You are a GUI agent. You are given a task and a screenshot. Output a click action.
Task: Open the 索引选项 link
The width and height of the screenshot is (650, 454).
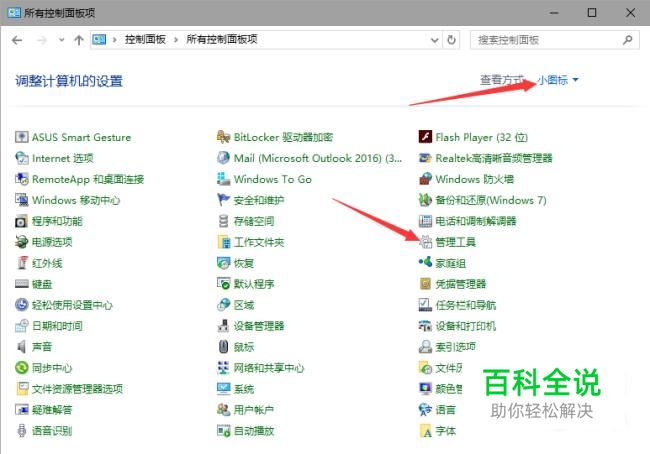coord(456,347)
